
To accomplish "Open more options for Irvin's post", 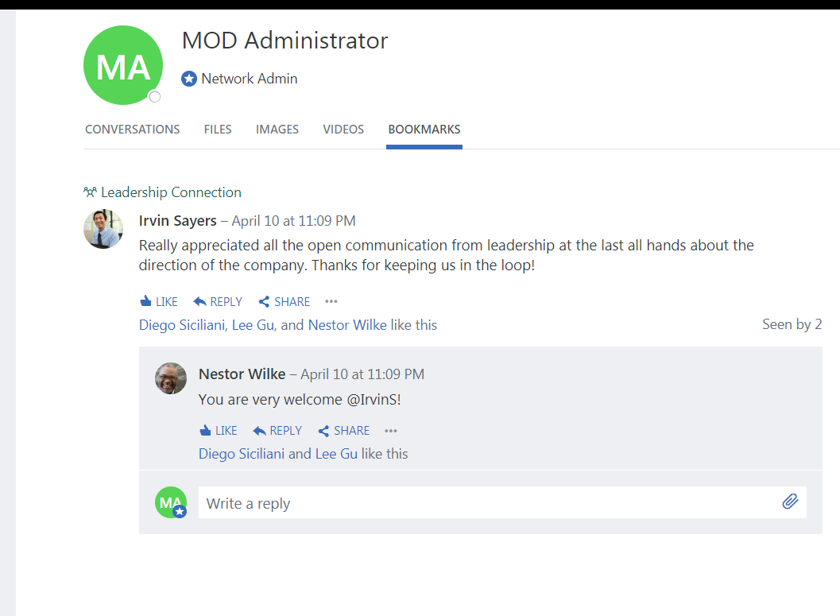I will pyautogui.click(x=331, y=302).
